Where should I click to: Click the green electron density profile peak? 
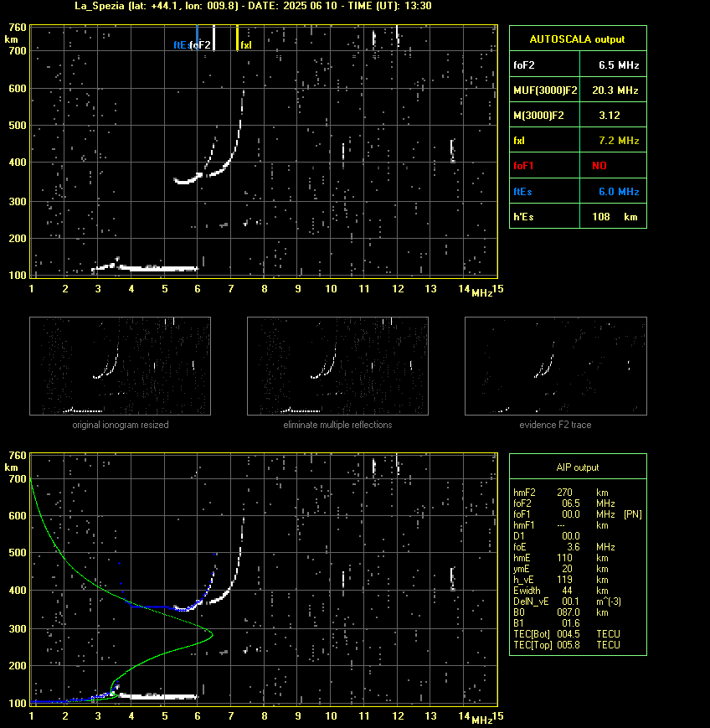tap(212, 635)
